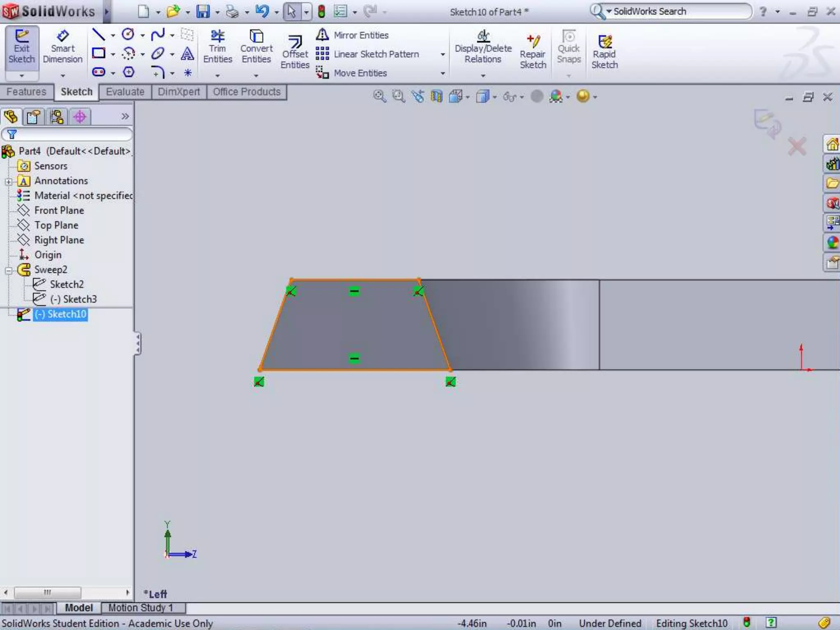Click the Move Entities button
Viewport: 840px width, 630px height.
coord(352,73)
